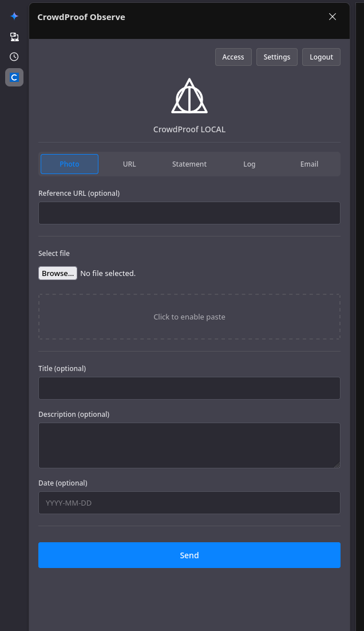The image size is (364, 631).
Task: Click the CrowdProof triangle logo
Action: click(x=189, y=96)
